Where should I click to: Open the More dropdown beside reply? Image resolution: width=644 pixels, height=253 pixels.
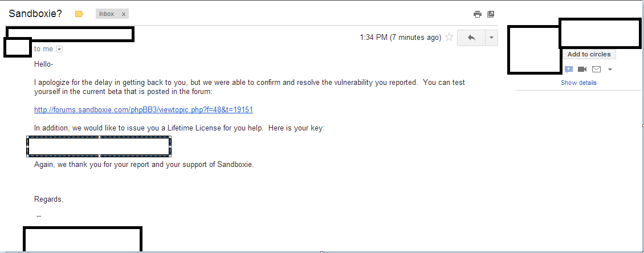click(491, 38)
